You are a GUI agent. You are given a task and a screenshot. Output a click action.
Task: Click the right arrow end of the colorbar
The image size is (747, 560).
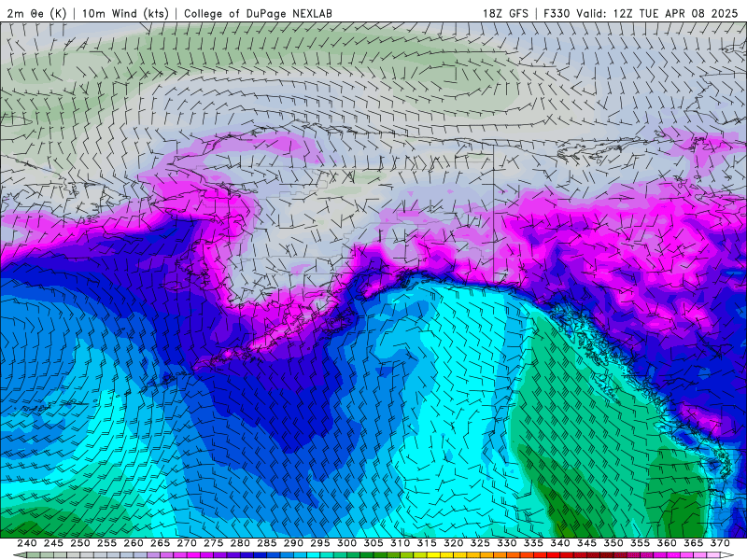(727, 555)
